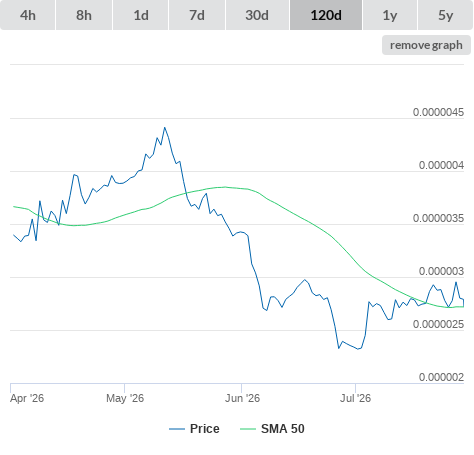Click the remove graph button
The width and height of the screenshot is (474, 455).
[426, 45]
